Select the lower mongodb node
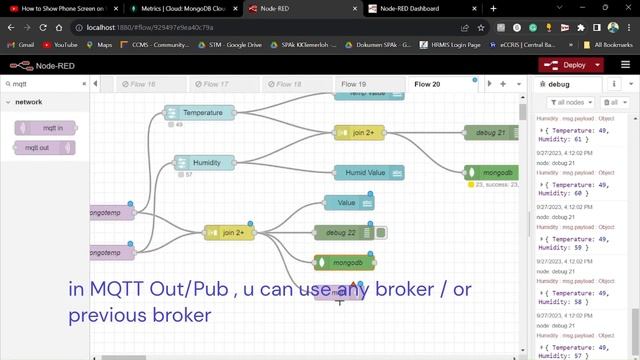The width and height of the screenshot is (640, 360). pyautogui.click(x=344, y=263)
